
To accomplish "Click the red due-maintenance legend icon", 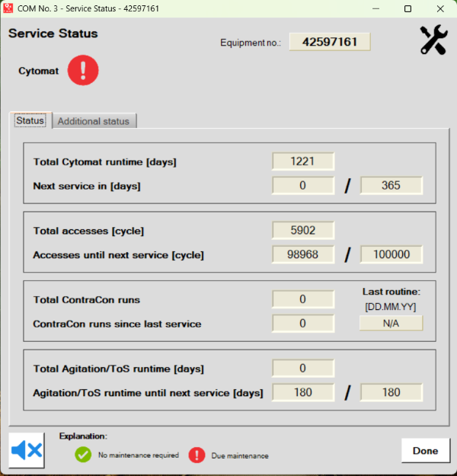I will click(197, 455).
